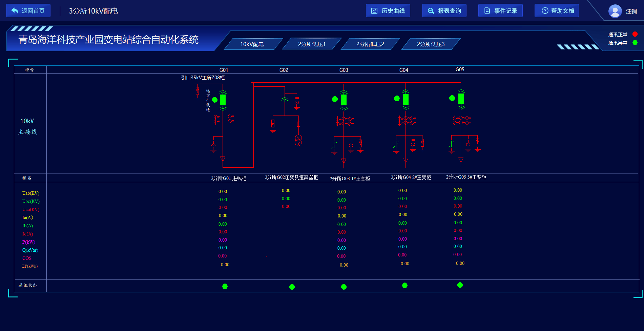Click the G05 communication status dot
This screenshot has height=331, width=644.
click(x=460, y=285)
